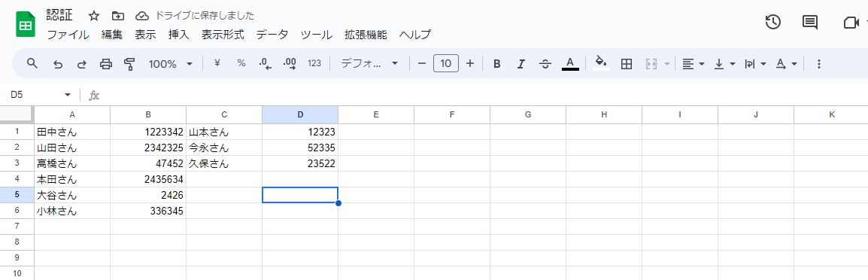This screenshot has height=280, width=868.
Task: Select cell with 久保さん
Action: point(224,163)
